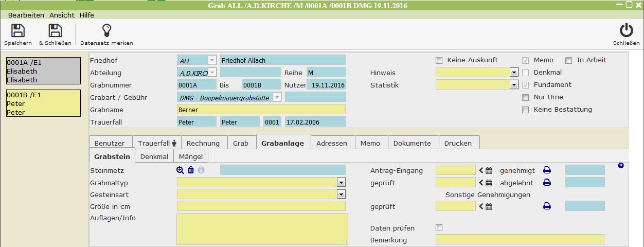
Task: Click the Speichern floppy disk icon
Action: tap(18, 31)
